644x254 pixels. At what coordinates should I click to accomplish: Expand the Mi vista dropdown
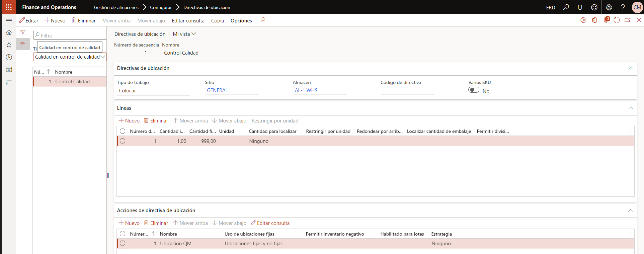coord(184,34)
